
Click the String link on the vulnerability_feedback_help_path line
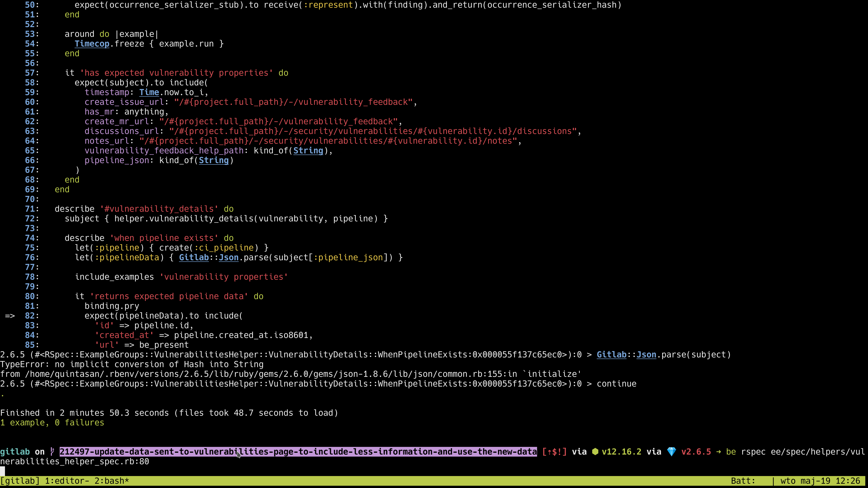click(x=308, y=150)
